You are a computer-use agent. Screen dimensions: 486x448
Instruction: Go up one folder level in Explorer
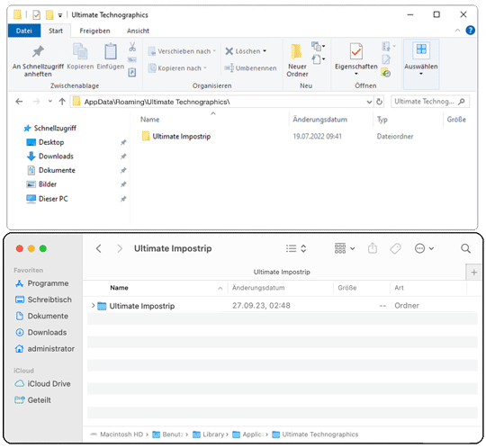point(62,102)
